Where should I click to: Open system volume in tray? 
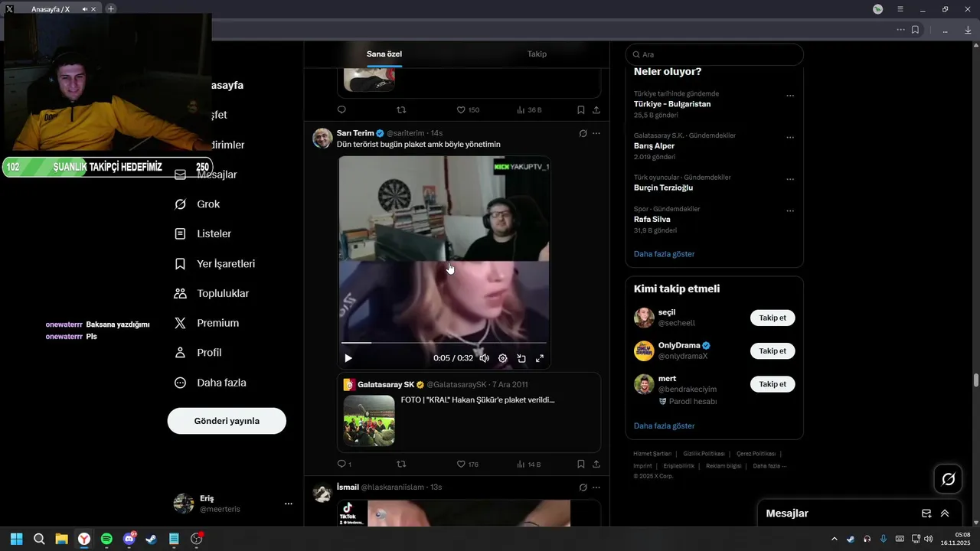coord(929,540)
